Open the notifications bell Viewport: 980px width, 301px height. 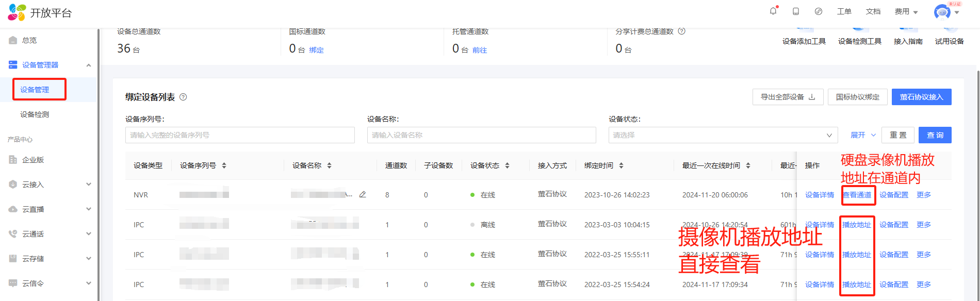coord(773,11)
